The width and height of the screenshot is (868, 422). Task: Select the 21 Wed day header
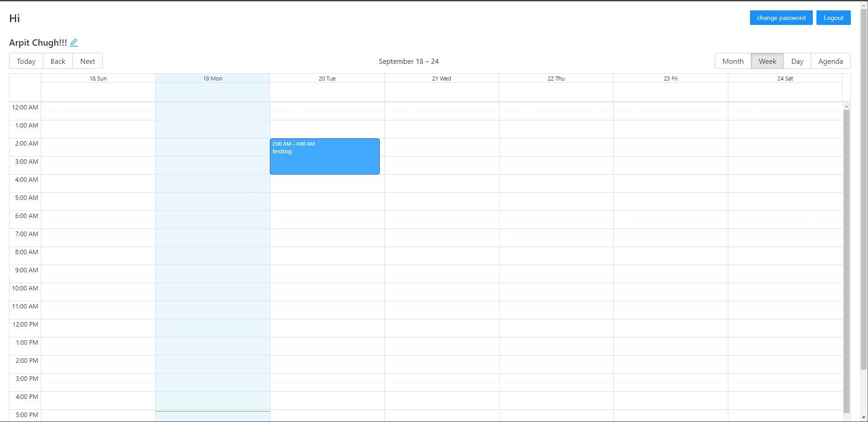tap(441, 78)
